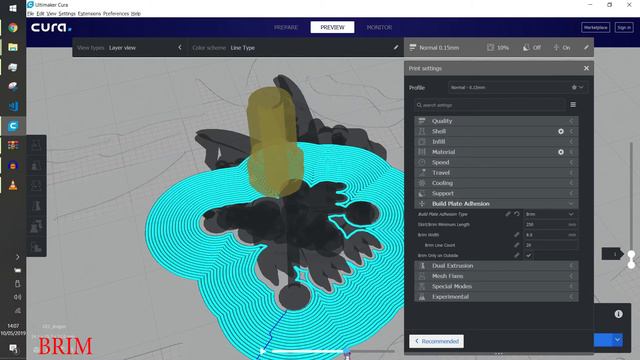Click the pencil icon on the view options bar
The image size is (640, 360).
coord(396,48)
